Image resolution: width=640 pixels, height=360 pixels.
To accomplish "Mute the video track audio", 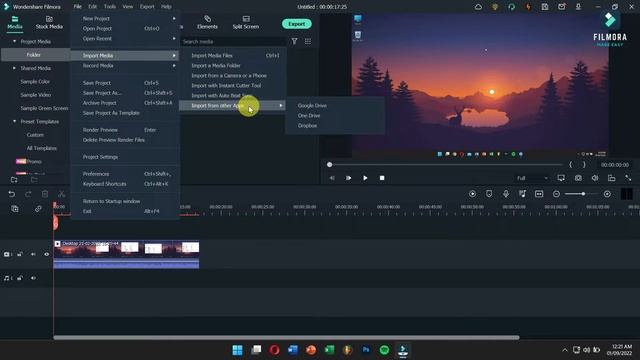I will [33, 254].
